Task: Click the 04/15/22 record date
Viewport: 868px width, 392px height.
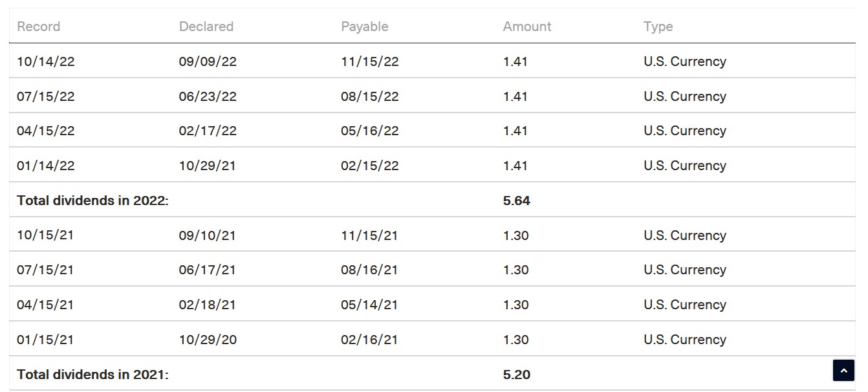Action: click(x=45, y=131)
